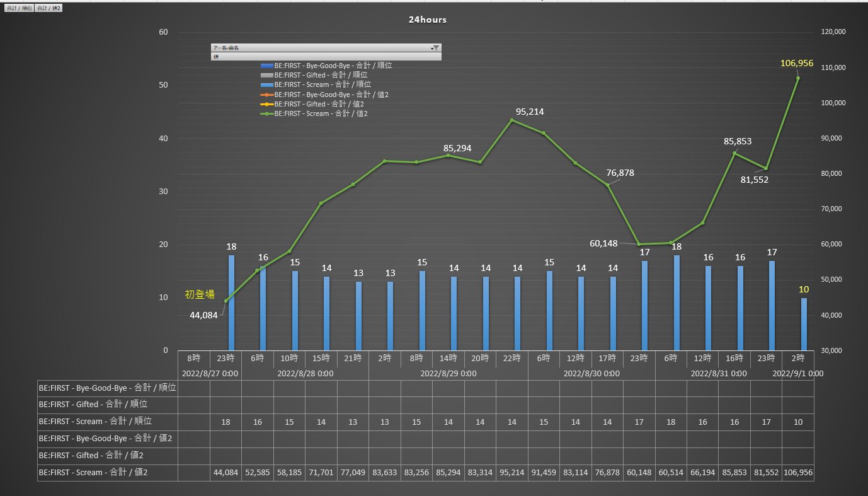This screenshot has width=868, height=496.
Task: Select legend entry Gifted - 合計 / 値2
Action: pos(312,104)
